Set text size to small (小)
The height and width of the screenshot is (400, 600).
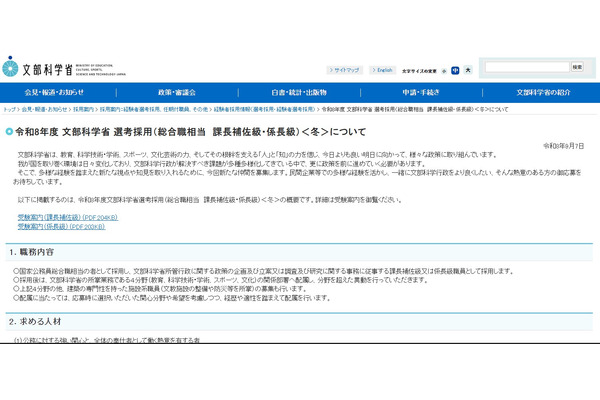coord(444,71)
